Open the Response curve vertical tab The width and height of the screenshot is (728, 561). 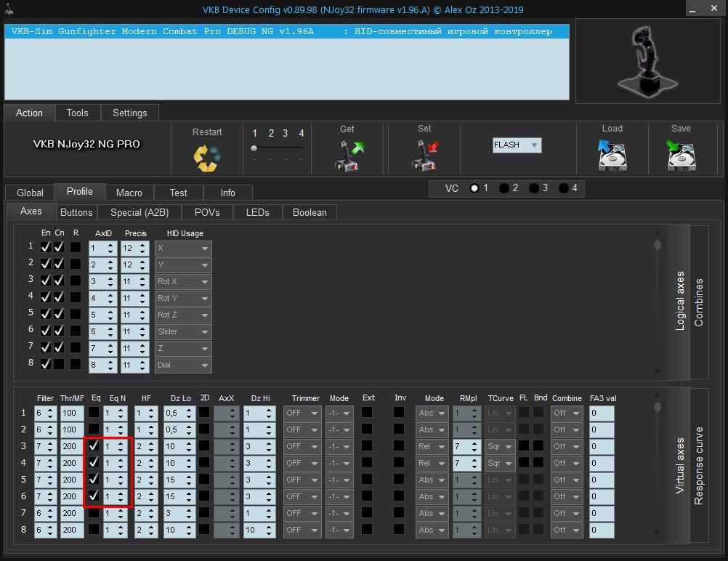tap(699, 466)
